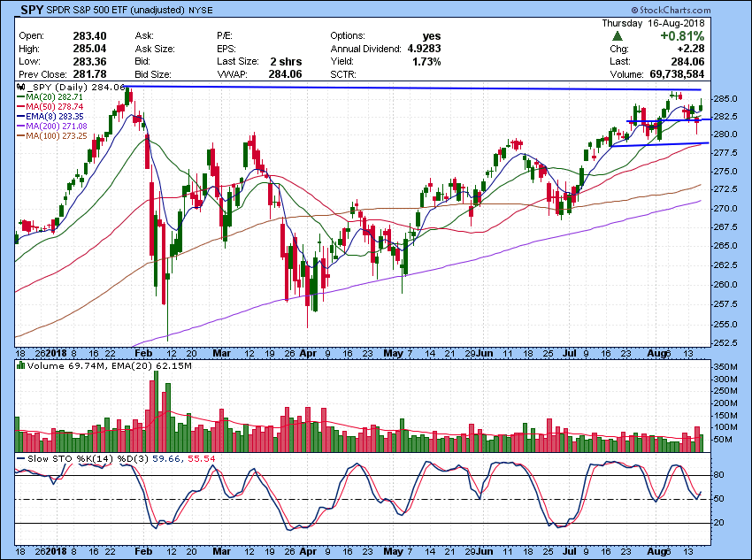Click the NYSE exchange label
This screenshot has width=752, height=560.
pos(201,10)
